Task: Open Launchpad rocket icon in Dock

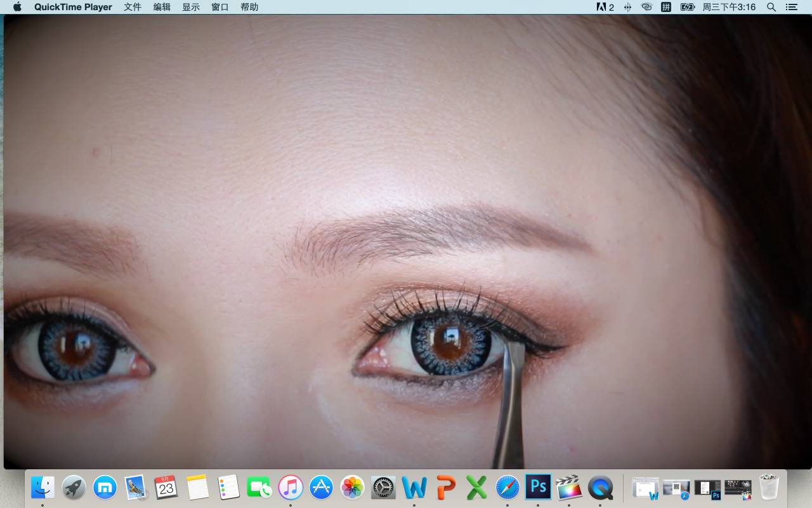Action: (x=74, y=488)
